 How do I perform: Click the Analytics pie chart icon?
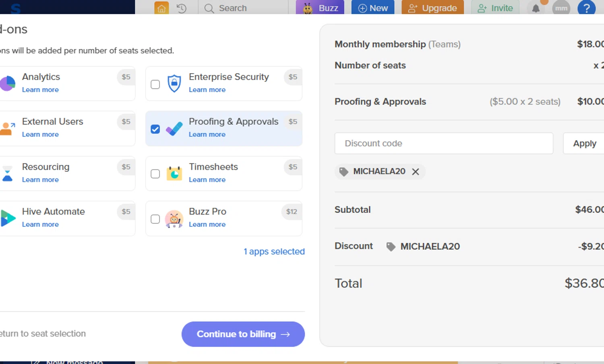[7, 83]
